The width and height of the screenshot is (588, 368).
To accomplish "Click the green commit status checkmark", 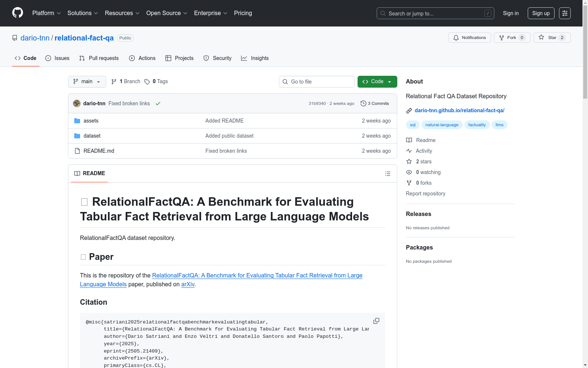I will 158,103.
